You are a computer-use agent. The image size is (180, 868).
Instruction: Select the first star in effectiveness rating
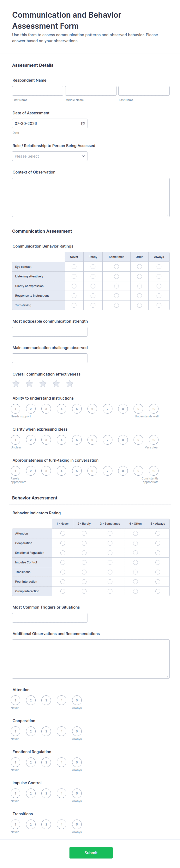16,383
